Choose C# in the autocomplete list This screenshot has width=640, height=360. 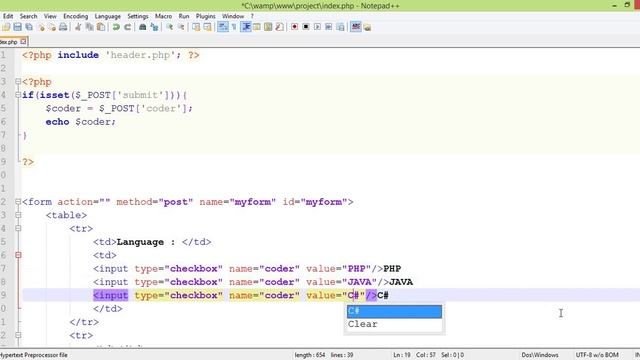pos(394,311)
